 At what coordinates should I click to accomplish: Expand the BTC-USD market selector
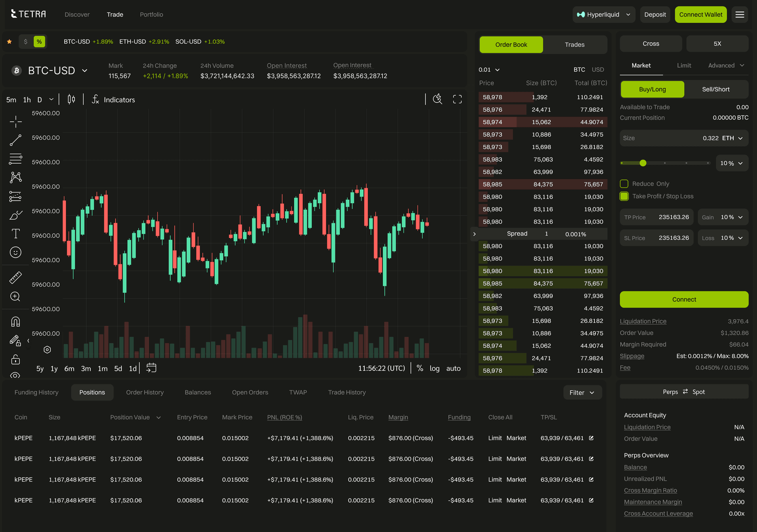52,71
